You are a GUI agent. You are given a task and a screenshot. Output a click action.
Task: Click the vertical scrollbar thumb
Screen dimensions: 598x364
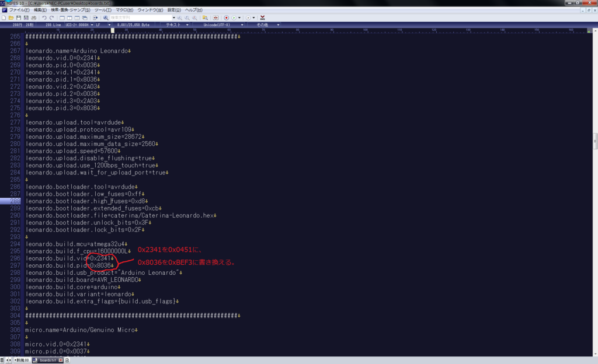[595, 141]
